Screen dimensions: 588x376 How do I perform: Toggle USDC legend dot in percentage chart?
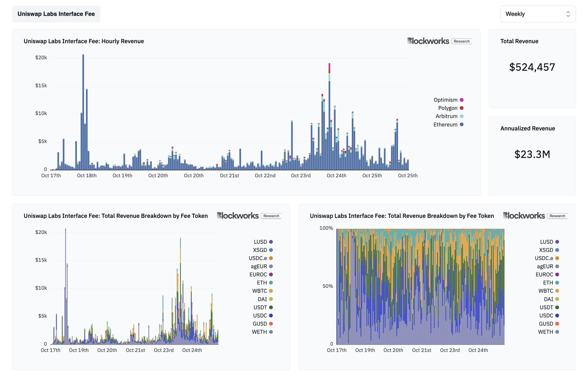557,316
